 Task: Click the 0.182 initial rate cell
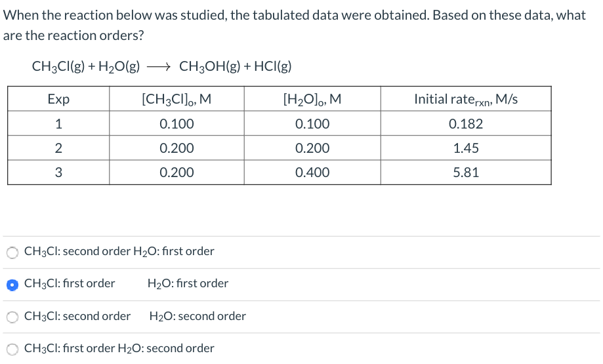tap(466, 124)
